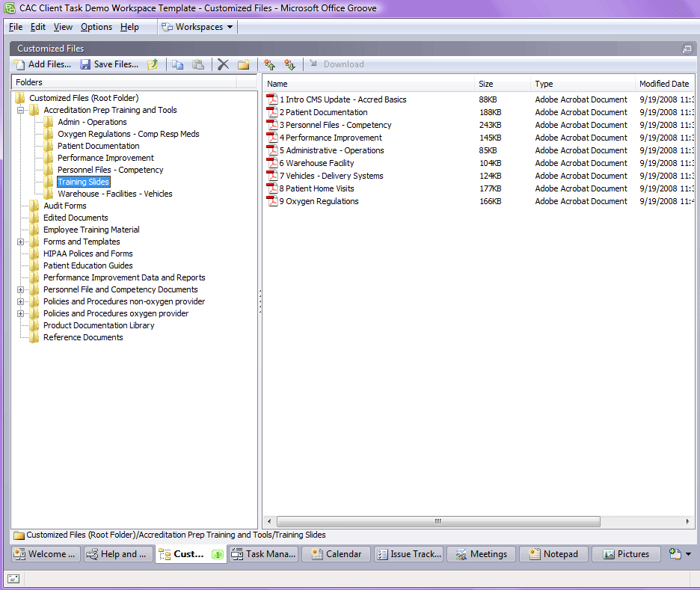
Task: Click the horizontal scrollbar thumb
Action: [438, 521]
